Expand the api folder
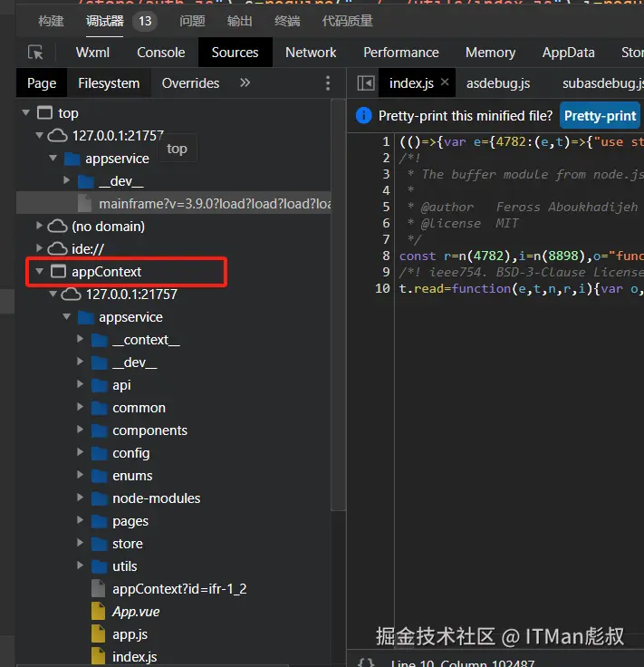Viewport: 644px width, 667px height. 80,384
